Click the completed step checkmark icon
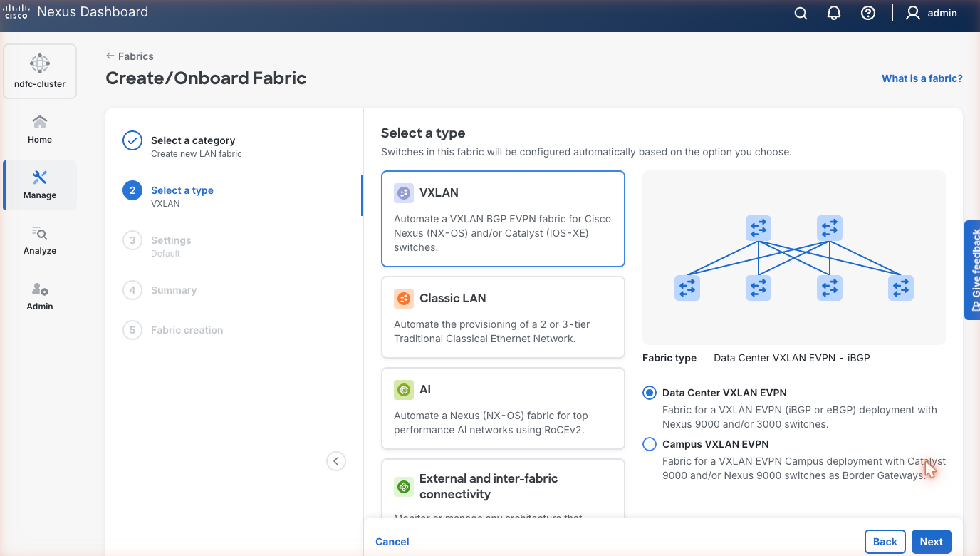980x556 pixels. coord(132,141)
